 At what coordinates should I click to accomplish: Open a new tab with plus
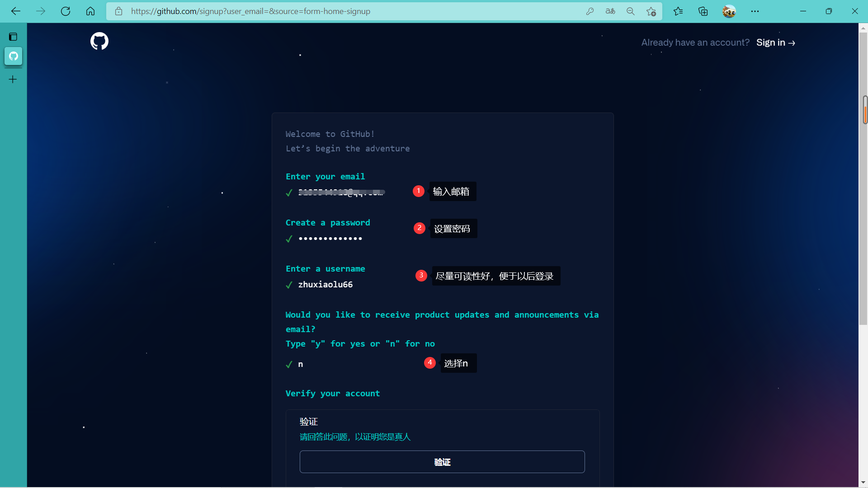point(13,80)
